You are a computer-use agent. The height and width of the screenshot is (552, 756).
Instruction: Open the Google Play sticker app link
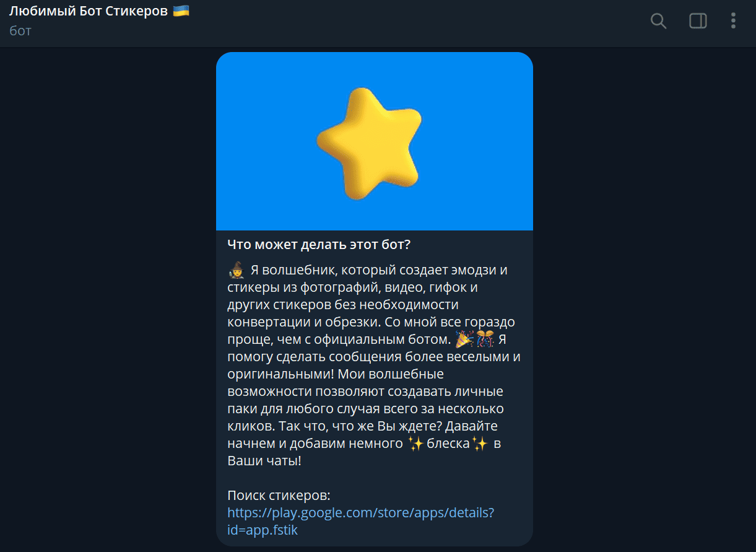tap(361, 512)
